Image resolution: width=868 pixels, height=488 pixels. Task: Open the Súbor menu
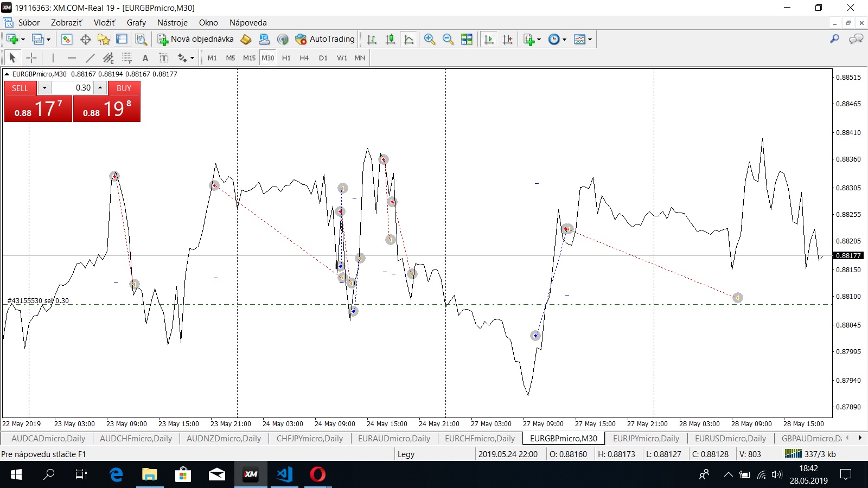[x=29, y=23]
